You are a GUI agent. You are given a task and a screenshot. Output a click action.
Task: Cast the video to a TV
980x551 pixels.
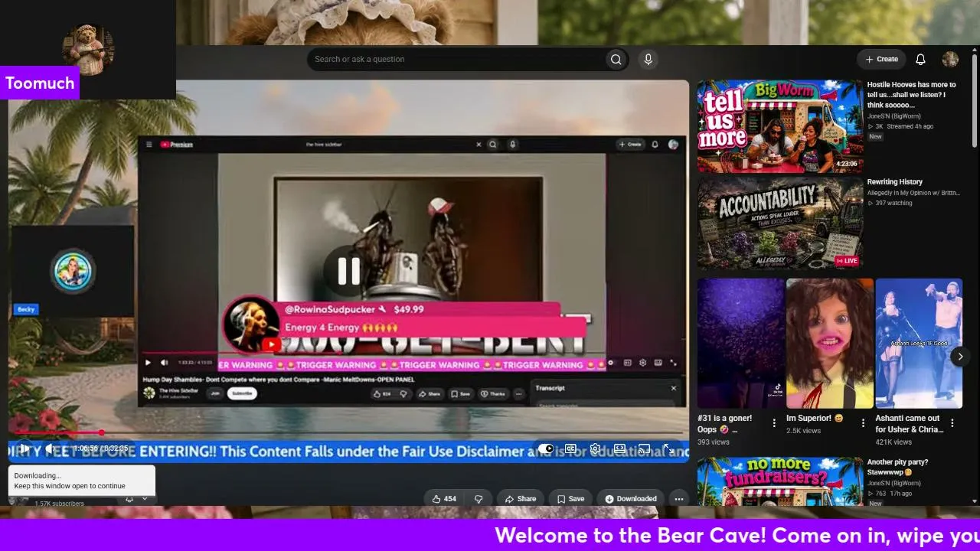(x=644, y=449)
